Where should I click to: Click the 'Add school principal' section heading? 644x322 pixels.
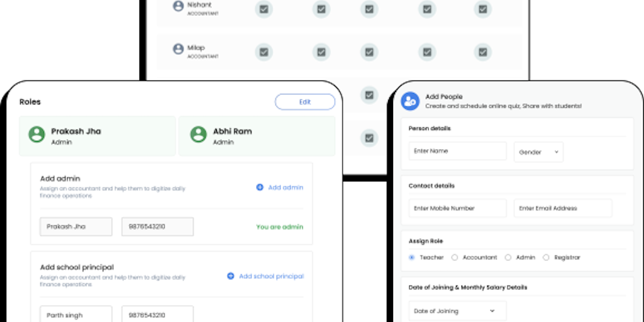(77, 267)
